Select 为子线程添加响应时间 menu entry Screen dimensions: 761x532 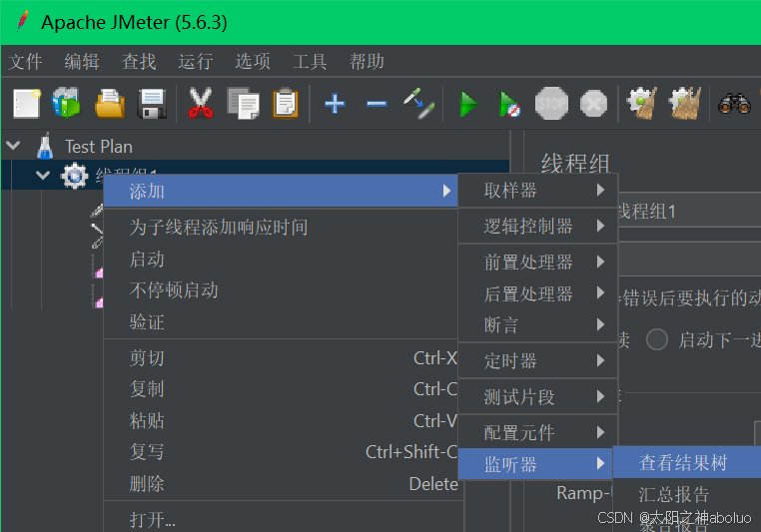(281, 227)
